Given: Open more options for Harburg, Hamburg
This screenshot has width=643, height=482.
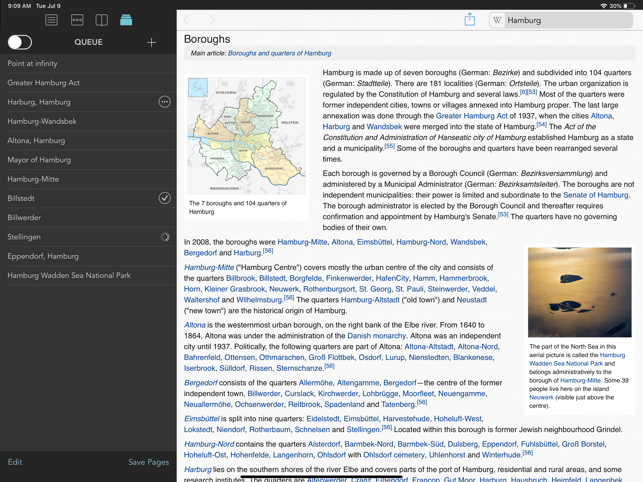Looking at the screenshot, I should tap(164, 102).
